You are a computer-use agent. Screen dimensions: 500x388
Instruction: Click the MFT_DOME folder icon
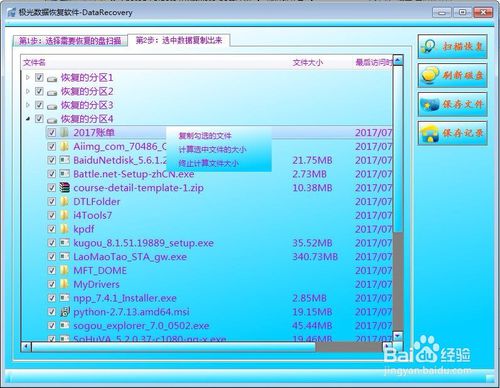(64, 270)
